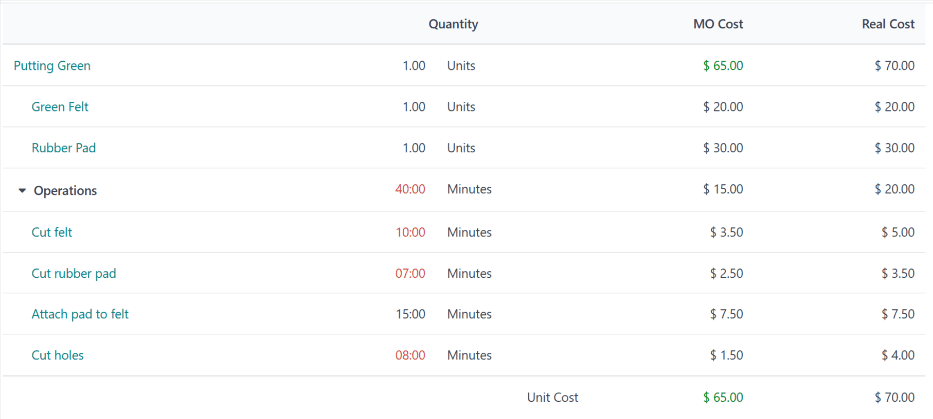Select the Attach pad to felt operation

tap(80, 314)
